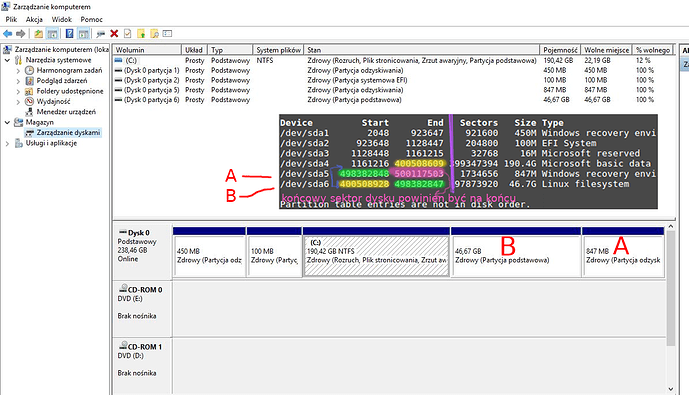
Task: Click the Dysk 0 disk label
Action: pos(142,251)
